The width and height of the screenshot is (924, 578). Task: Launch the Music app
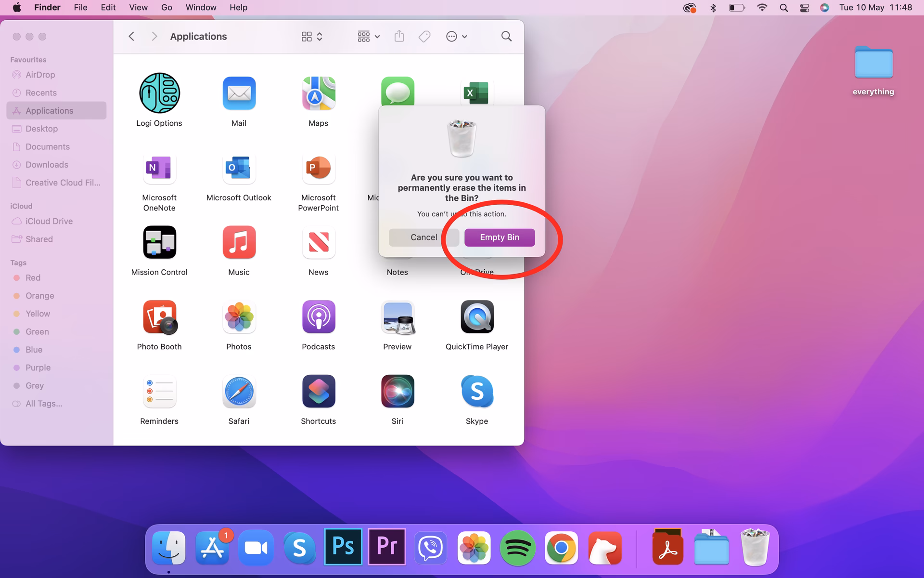coord(239,242)
